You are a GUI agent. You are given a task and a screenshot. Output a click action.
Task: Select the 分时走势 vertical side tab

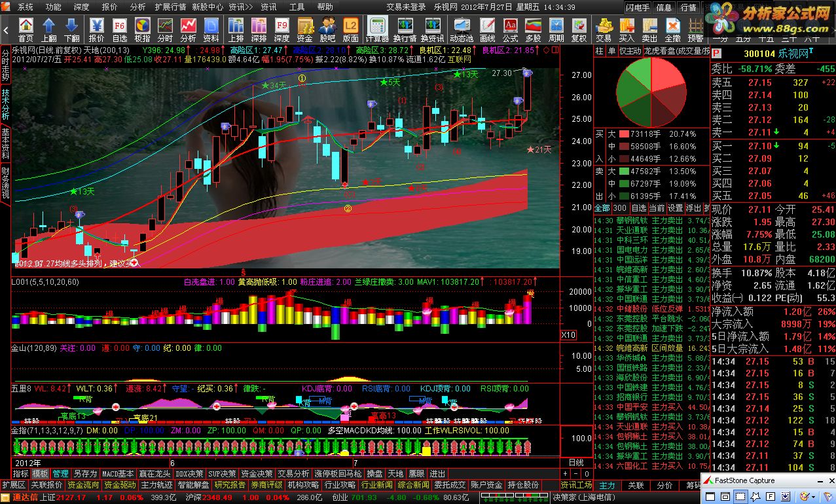pyautogui.click(x=5, y=64)
